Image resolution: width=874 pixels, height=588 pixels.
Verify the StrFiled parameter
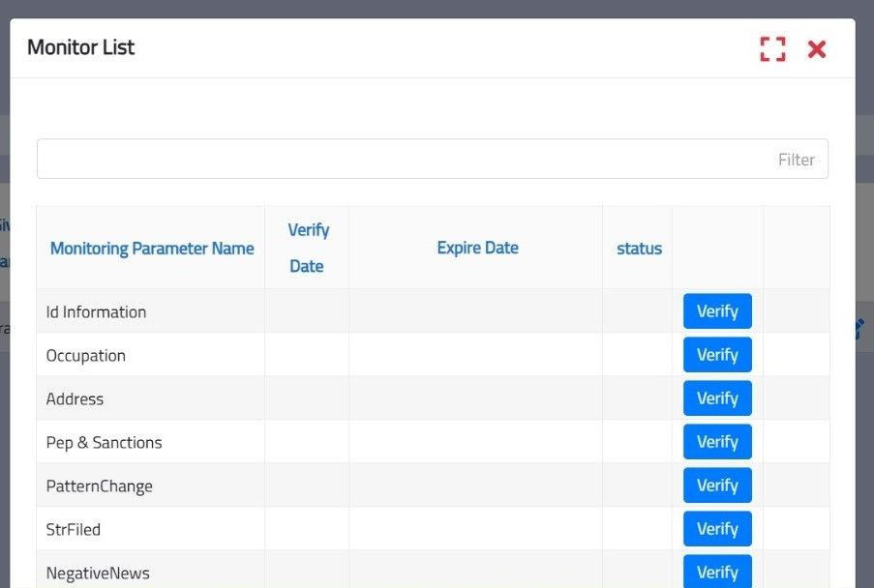pyautogui.click(x=717, y=529)
